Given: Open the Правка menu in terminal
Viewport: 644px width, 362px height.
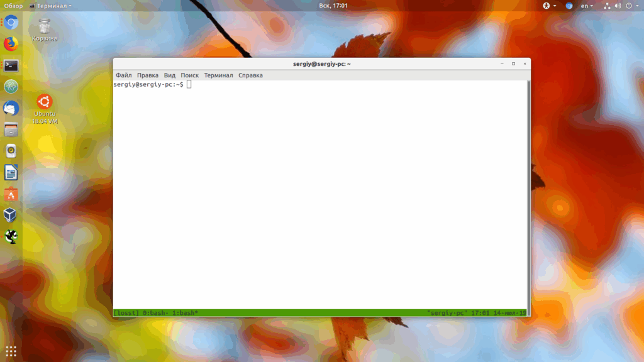Looking at the screenshot, I should 147,75.
